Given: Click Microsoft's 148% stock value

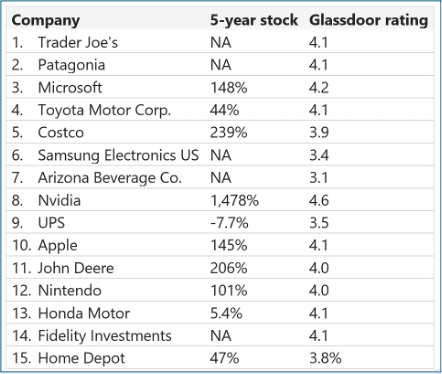Looking at the screenshot, I should [228, 88].
